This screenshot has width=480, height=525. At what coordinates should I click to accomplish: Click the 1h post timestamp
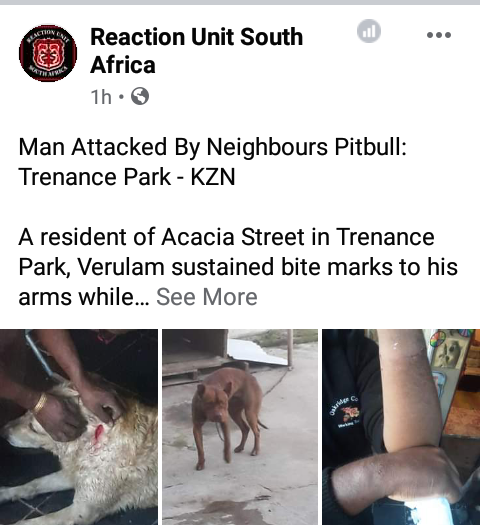point(101,97)
